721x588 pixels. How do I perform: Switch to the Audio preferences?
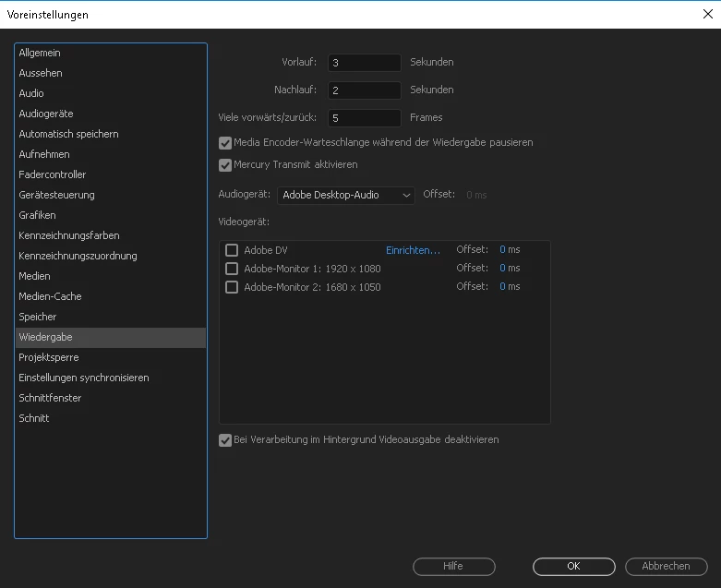pyautogui.click(x=111, y=93)
